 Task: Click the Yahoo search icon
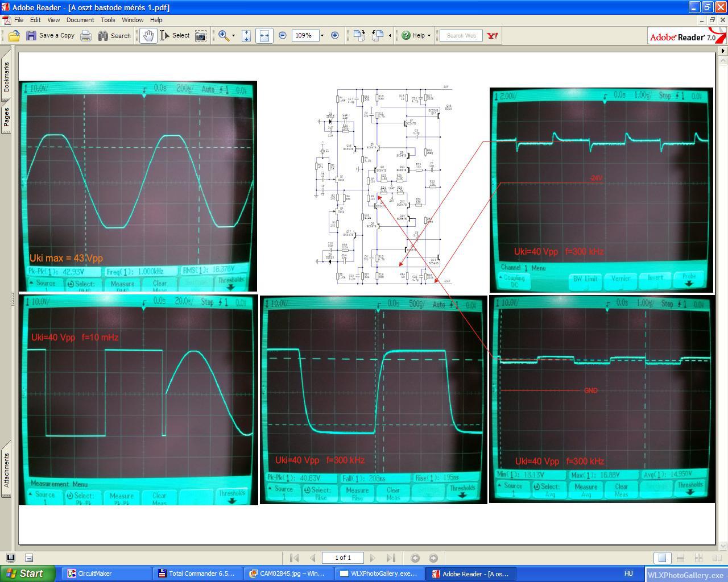click(493, 36)
